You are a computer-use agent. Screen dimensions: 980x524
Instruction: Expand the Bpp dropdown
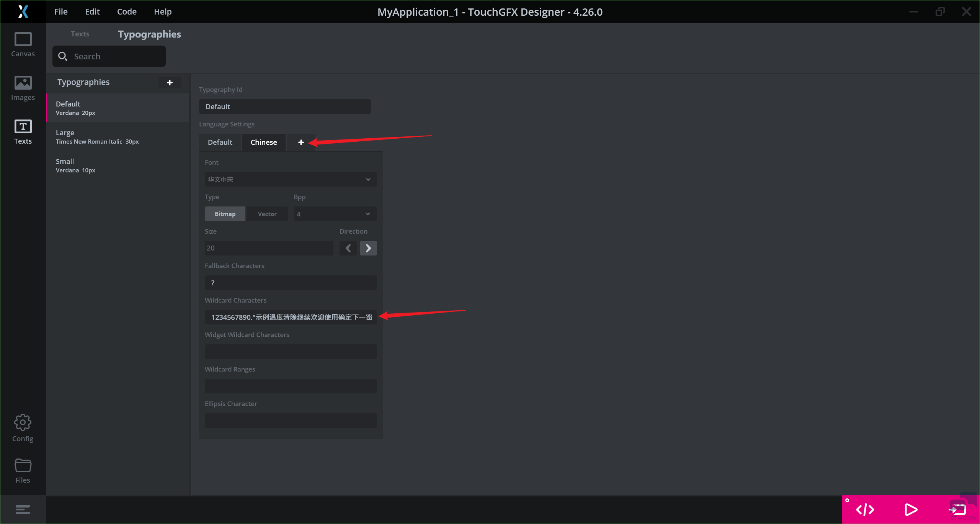tap(335, 214)
